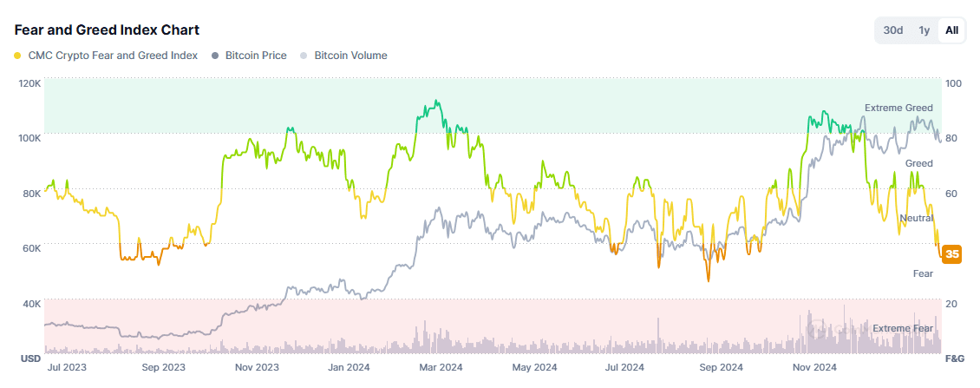Select the 1y time range

(924, 30)
